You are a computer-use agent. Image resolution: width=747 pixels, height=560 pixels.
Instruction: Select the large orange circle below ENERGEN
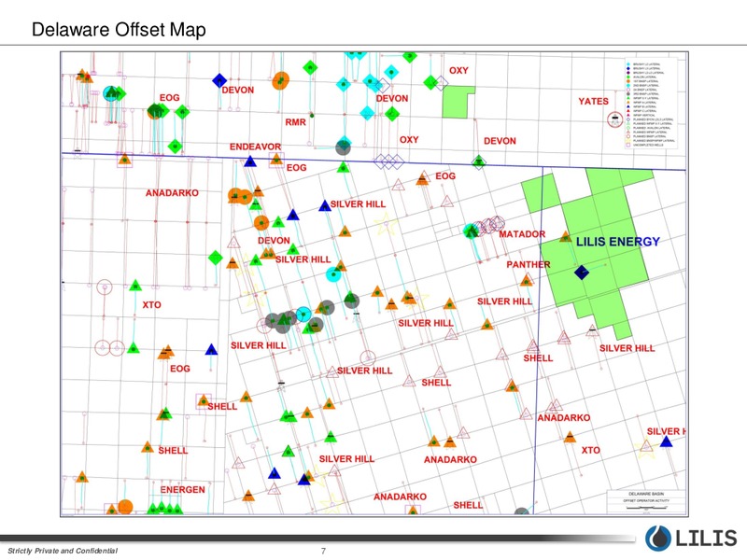(x=125, y=507)
